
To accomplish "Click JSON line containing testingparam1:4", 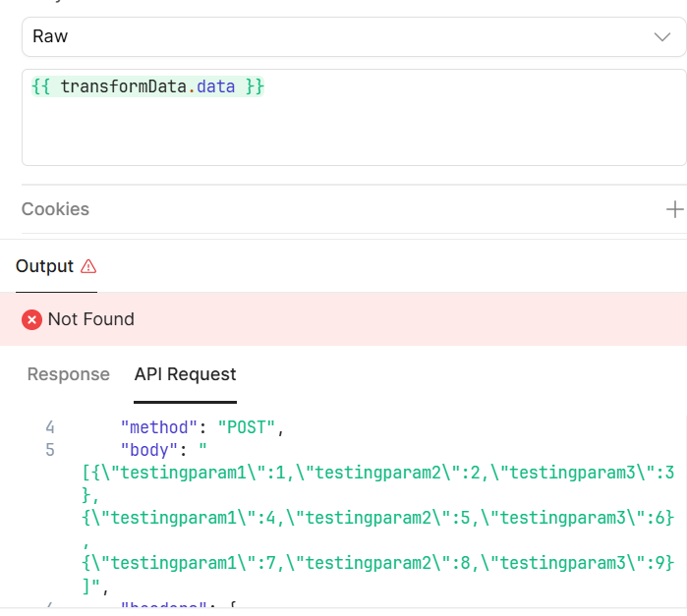I will coord(377,518).
